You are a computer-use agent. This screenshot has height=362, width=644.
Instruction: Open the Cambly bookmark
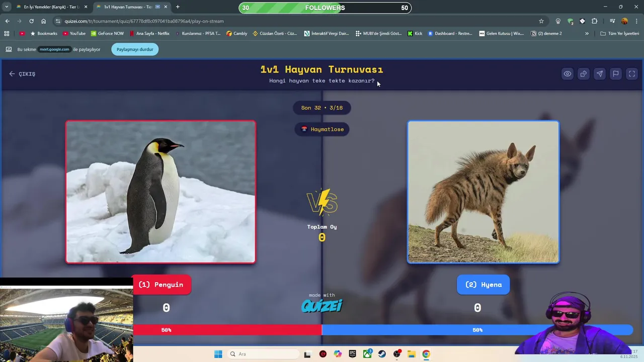coord(236,34)
